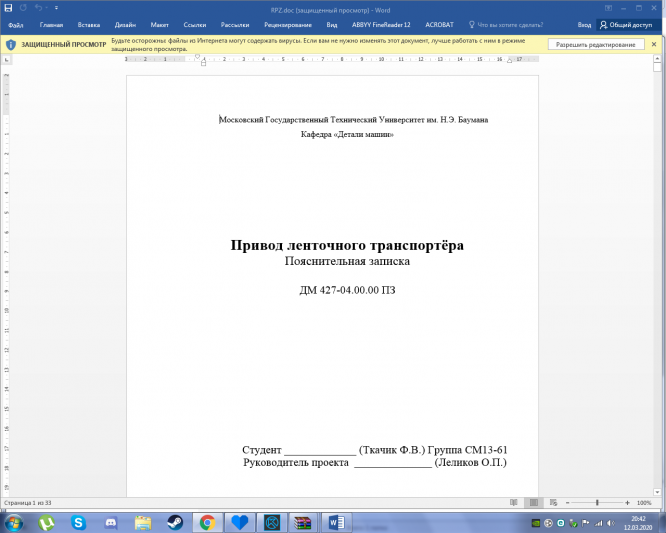This screenshot has height=533, width=666.
Task: Open Discord from the taskbar
Action: [111, 523]
